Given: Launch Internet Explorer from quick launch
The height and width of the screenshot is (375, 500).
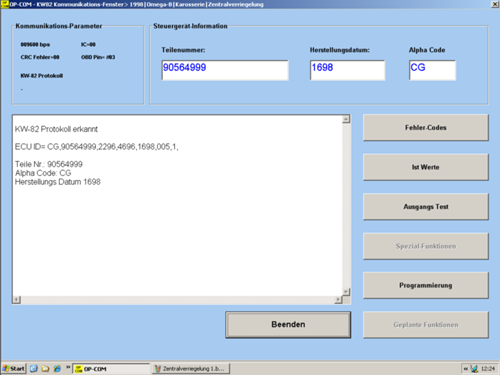Looking at the screenshot, I should coord(57,368).
